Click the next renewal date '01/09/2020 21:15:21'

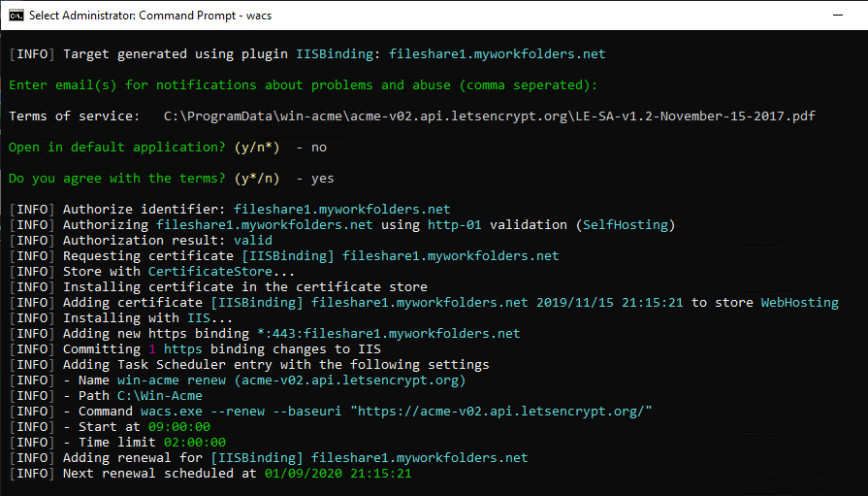point(338,473)
